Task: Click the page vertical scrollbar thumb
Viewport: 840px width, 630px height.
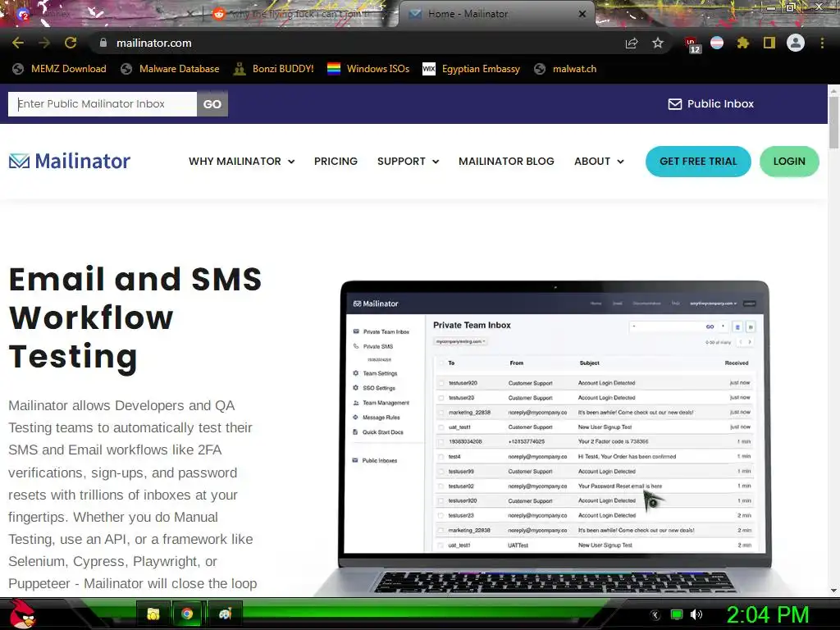Action: click(833, 123)
